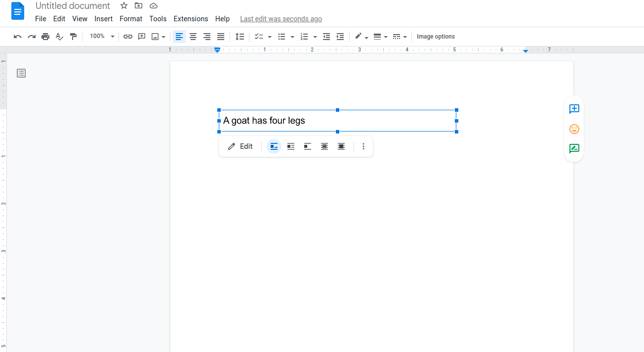Viewport: 644px width, 352px height.
Task: Open the border color picker
Action: (x=359, y=36)
